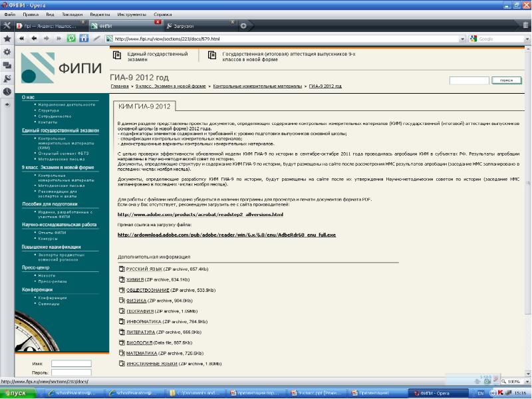Open the history clock panel icon
This screenshot has height=399, width=532.
click(x=7, y=91)
